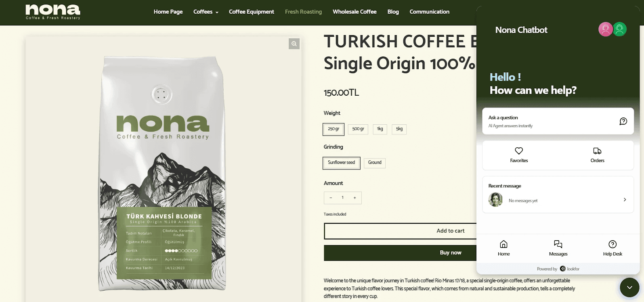
Task: Select the 500 gr weight option
Action: (x=358, y=129)
